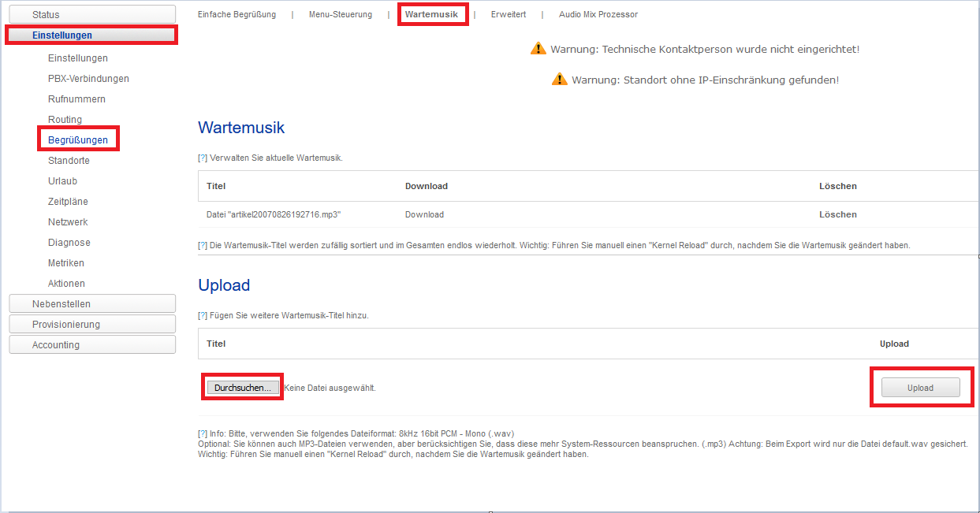Viewport: 980px width, 513px height.
Task: Expand the Provisionierung sidebar section
Action: [92, 325]
